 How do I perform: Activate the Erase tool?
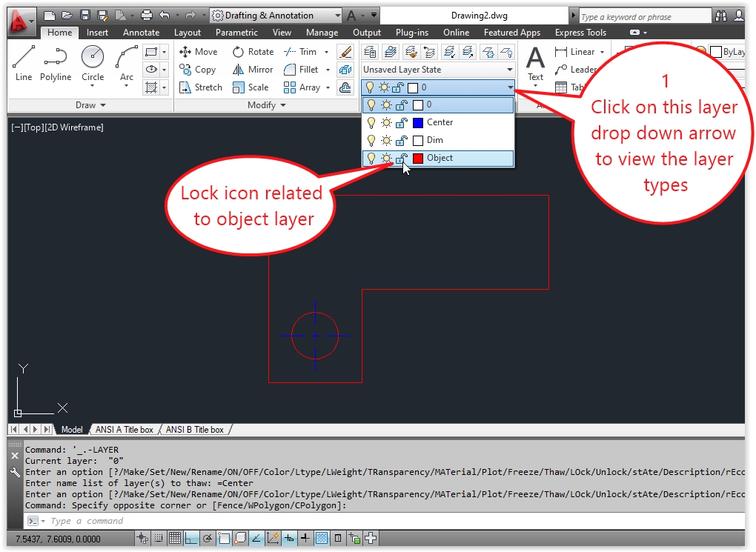pyautogui.click(x=345, y=52)
